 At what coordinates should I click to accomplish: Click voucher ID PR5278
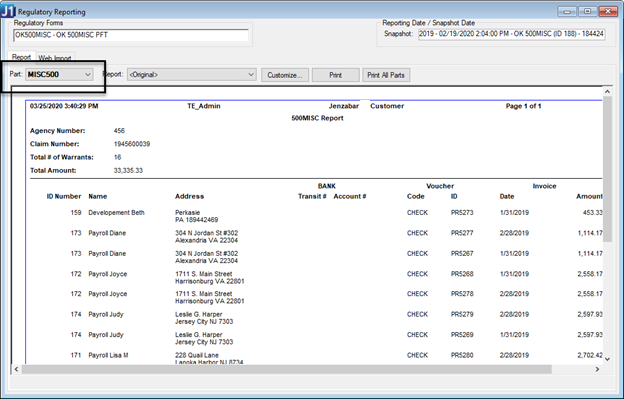(462, 294)
